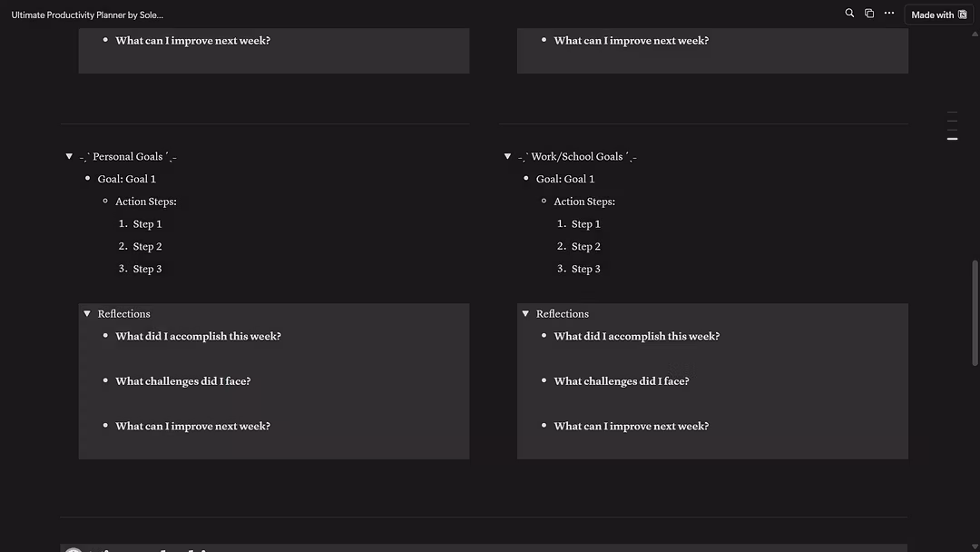
Task: Click 'What did I accomplish this week?' in Personal
Action: click(198, 336)
